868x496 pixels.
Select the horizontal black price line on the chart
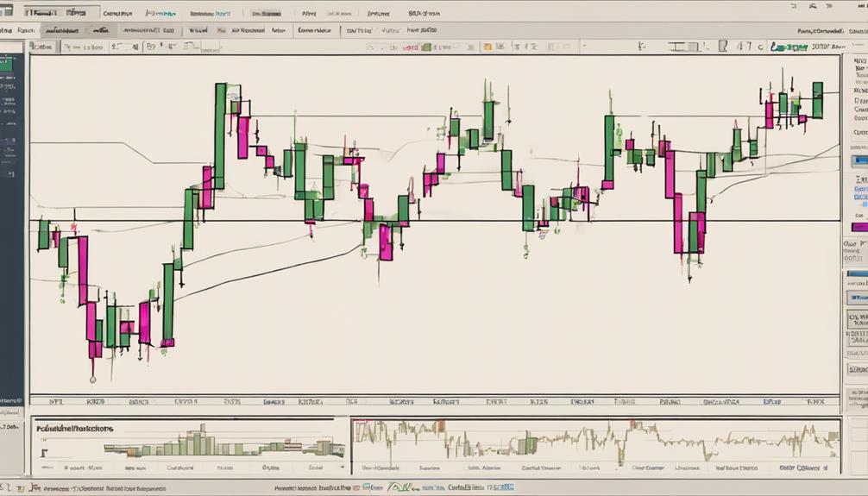coord(435,221)
